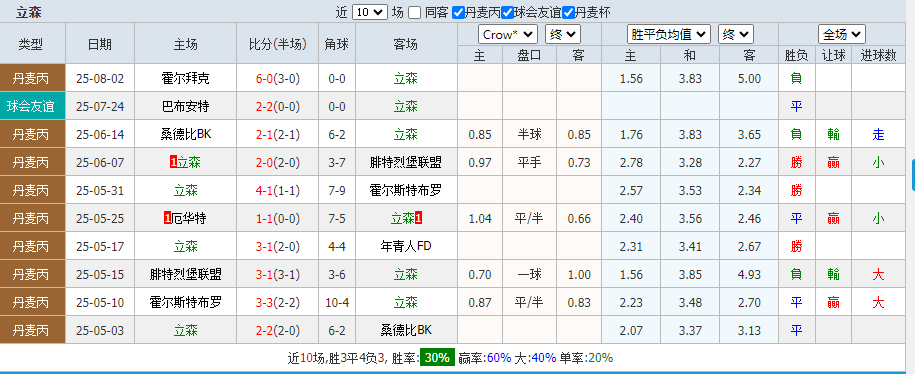Click 腓特烈堡联盟 away team on 25-06-07
The width and height of the screenshot is (915, 374).
tap(406, 162)
